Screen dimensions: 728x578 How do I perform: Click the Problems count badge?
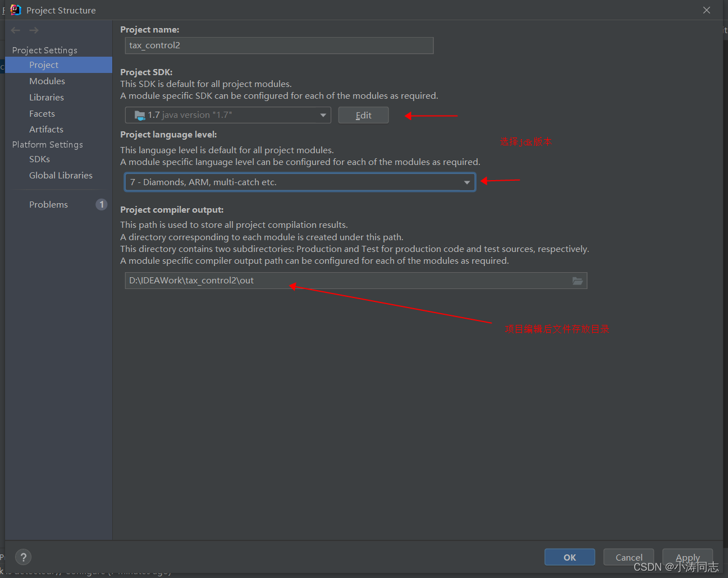102,204
